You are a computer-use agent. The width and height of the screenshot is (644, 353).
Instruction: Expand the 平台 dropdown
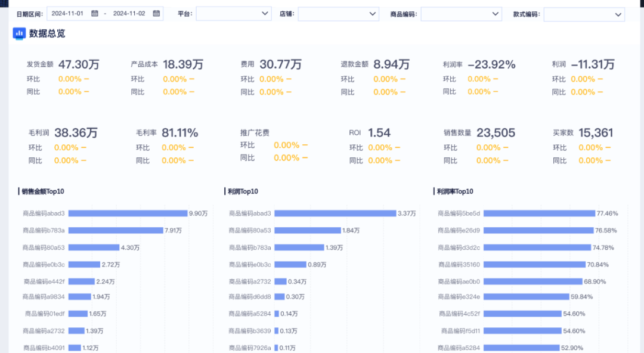point(233,13)
